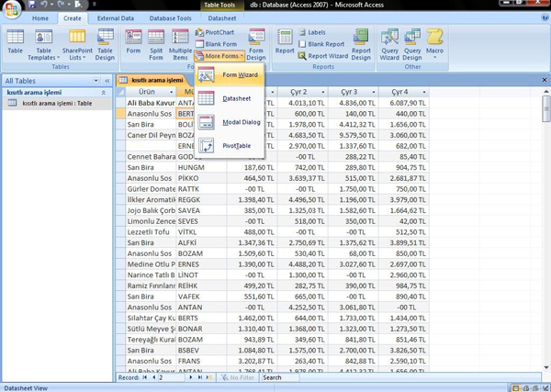Select the Split Form icon

click(157, 42)
